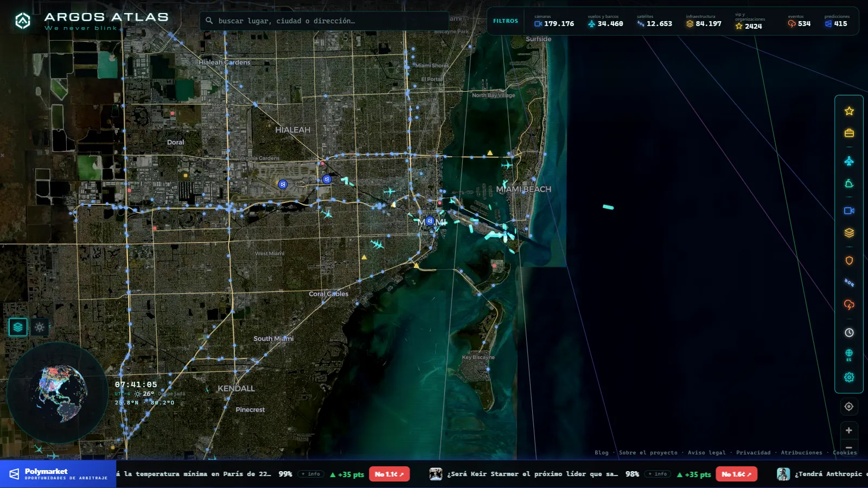Click the Key Biscayne map label
The image size is (868, 488).
click(478, 357)
